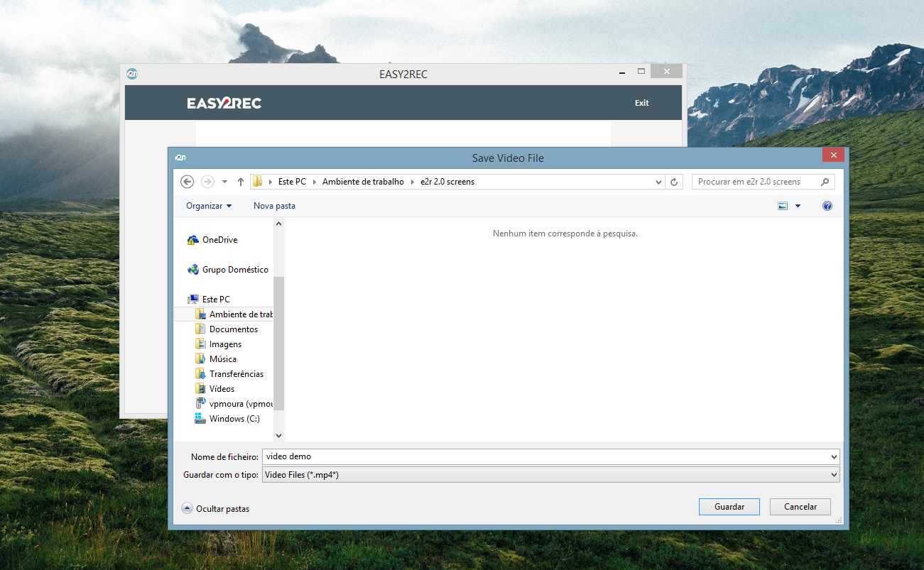Open Grupo Doméstico in the navigation pane

[x=228, y=270]
